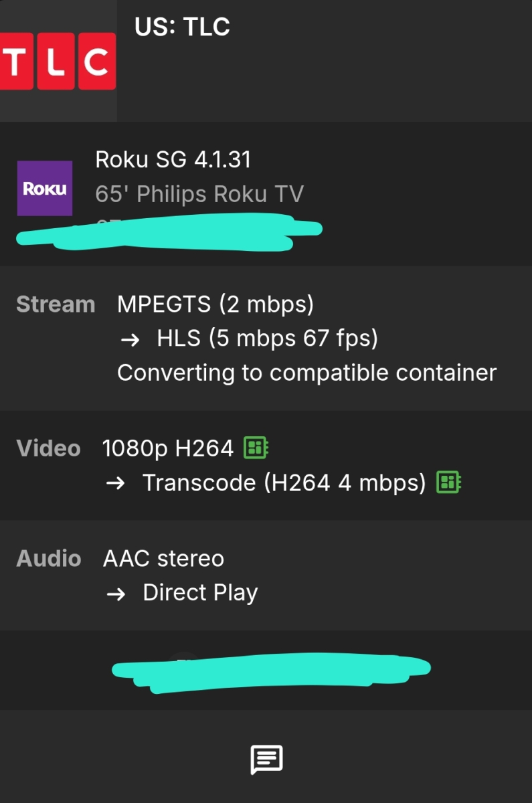Click Converting to compatible container text

coord(306,373)
